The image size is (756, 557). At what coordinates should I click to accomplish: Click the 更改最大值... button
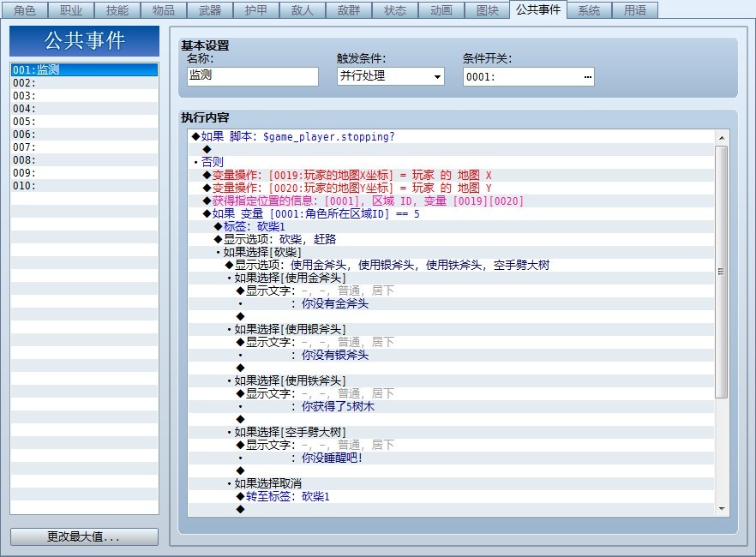[x=84, y=536]
